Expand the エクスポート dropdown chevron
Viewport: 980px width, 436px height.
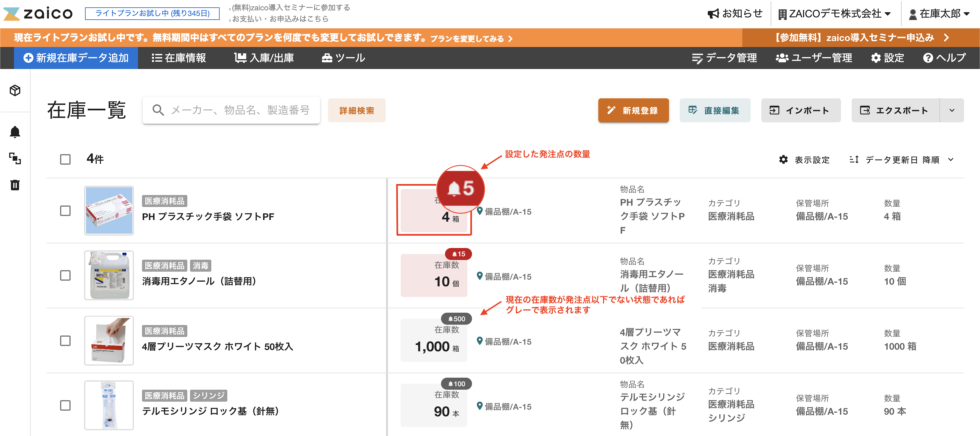(x=952, y=110)
